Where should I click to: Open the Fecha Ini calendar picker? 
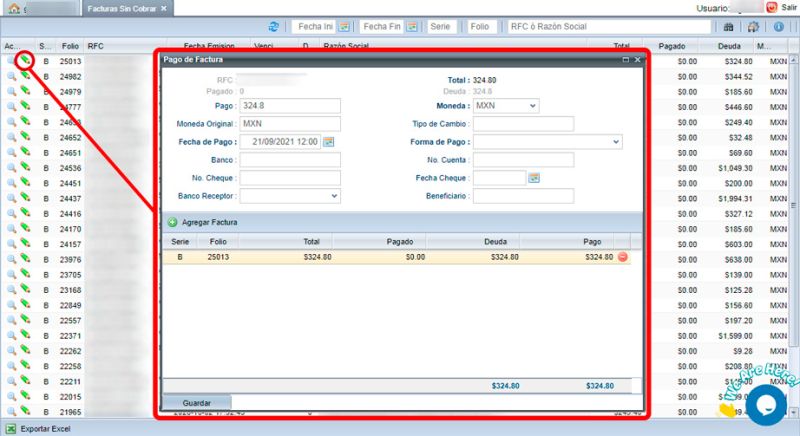(344, 27)
